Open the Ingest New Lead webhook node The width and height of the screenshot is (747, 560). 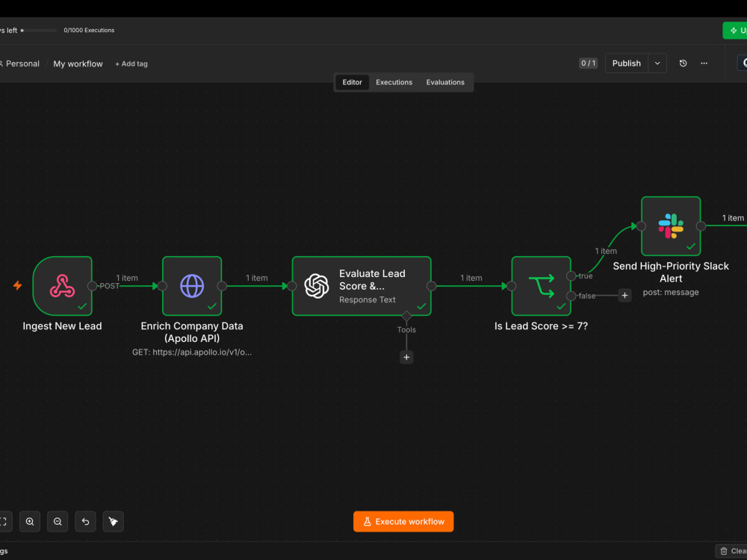pos(63,286)
